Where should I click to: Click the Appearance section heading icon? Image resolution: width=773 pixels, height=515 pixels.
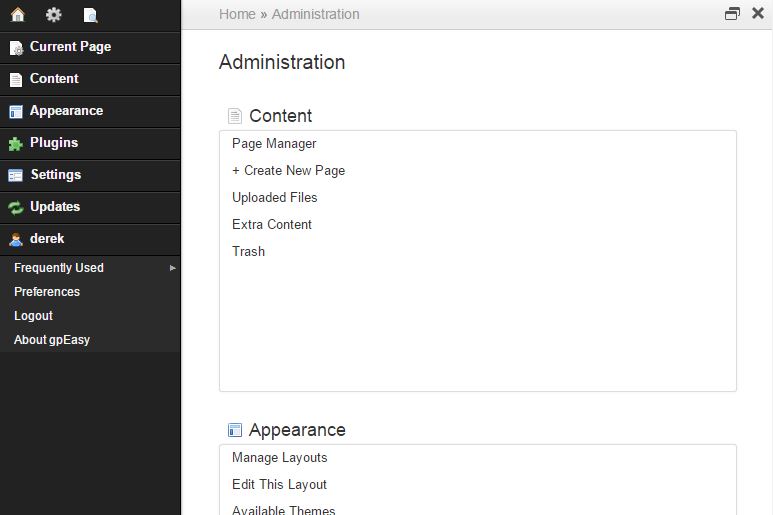pos(235,430)
